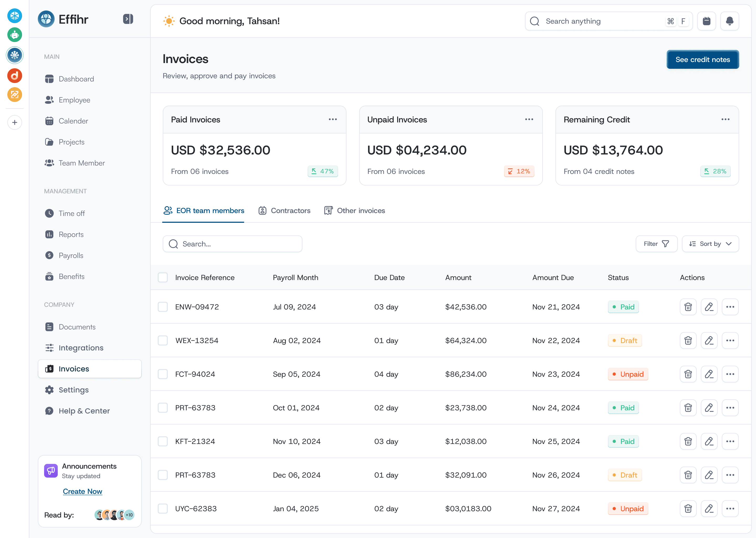Open the Paid Invoices card options menu
The width and height of the screenshot is (756, 538).
click(333, 119)
